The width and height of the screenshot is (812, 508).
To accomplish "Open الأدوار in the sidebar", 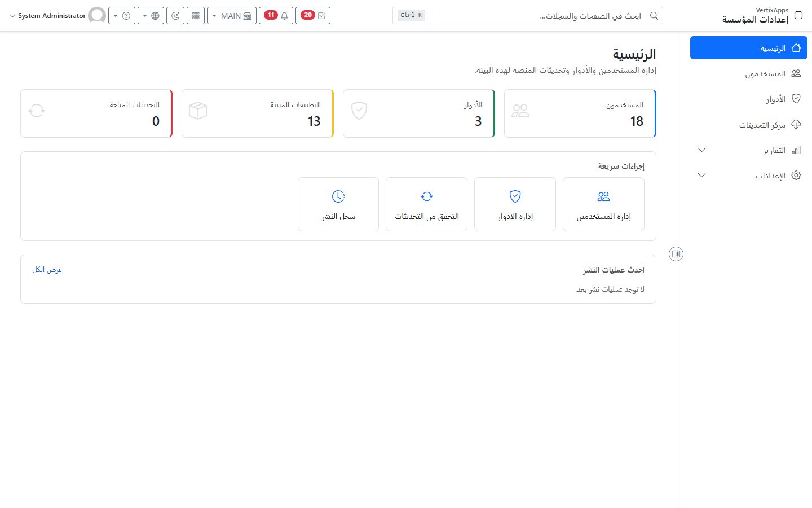I will pyautogui.click(x=749, y=99).
